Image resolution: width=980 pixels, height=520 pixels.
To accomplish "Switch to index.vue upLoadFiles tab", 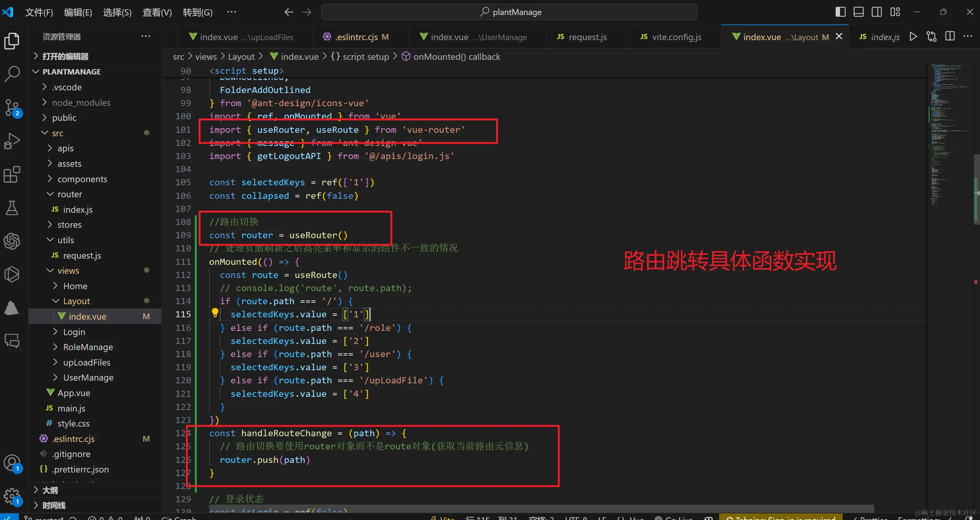I will coord(245,37).
